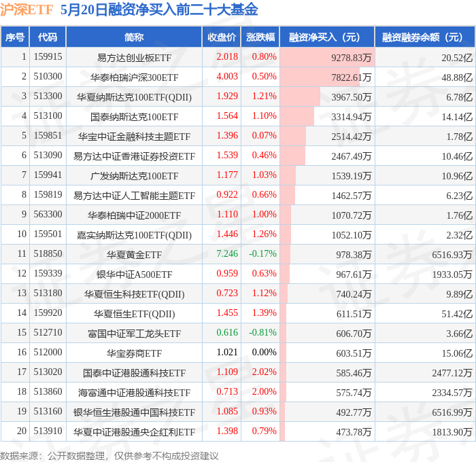
Task: Select 银华中证A500ETF name
Action: coord(134,274)
